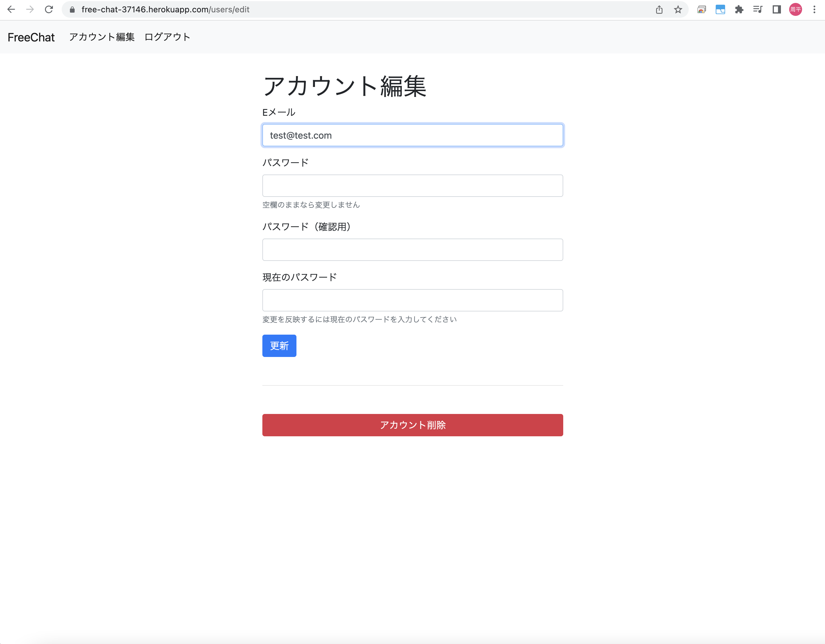
Task: Share the current page
Action: pyautogui.click(x=660, y=9)
